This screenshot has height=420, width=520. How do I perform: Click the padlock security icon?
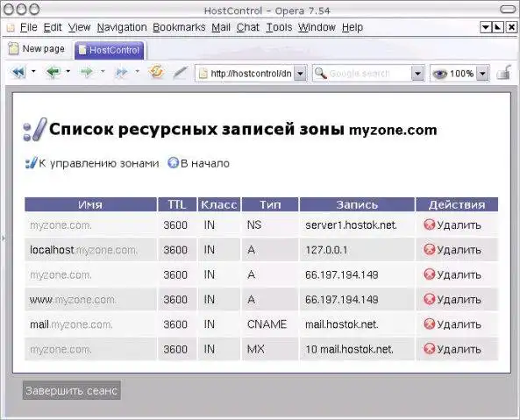click(x=503, y=72)
